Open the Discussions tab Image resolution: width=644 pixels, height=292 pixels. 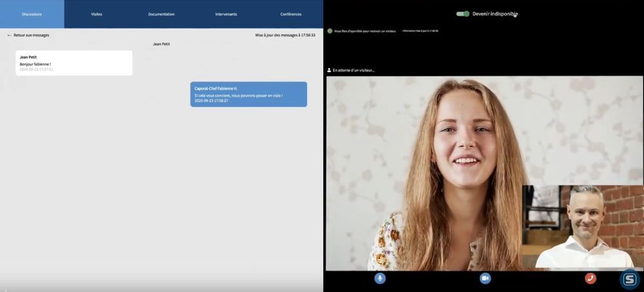tap(32, 14)
